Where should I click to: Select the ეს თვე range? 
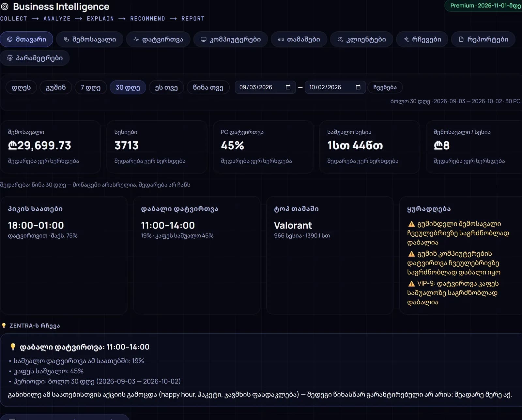pos(166,87)
